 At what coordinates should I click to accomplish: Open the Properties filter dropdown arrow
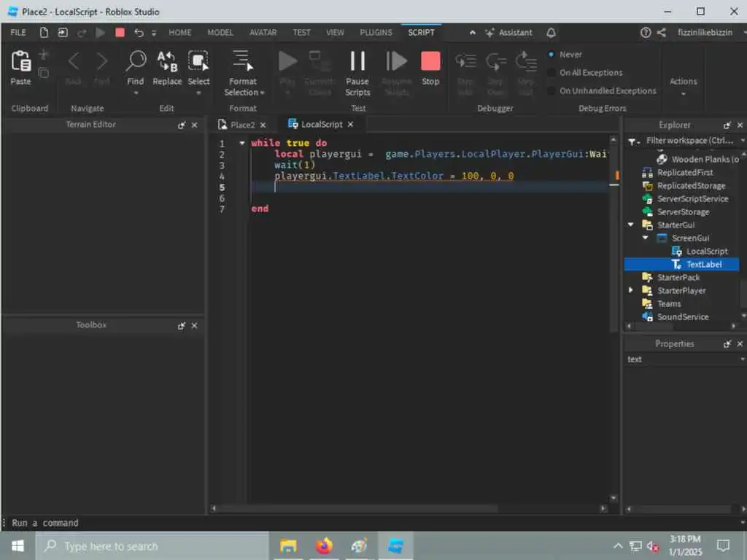coord(743,359)
